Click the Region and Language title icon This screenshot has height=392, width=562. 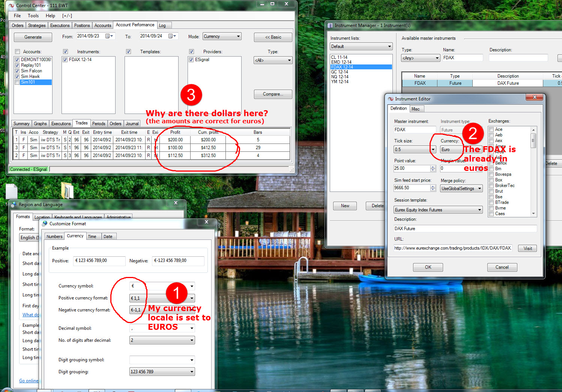(x=14, y=205)
